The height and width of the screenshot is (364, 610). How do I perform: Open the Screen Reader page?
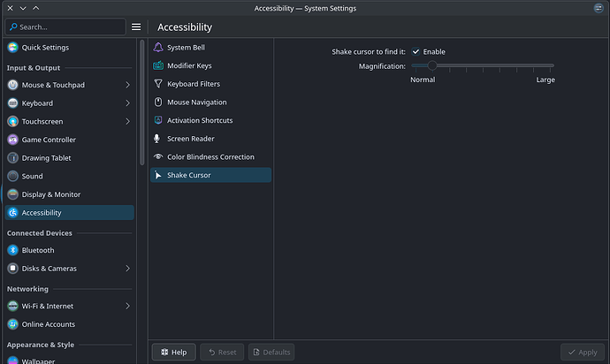210,139
